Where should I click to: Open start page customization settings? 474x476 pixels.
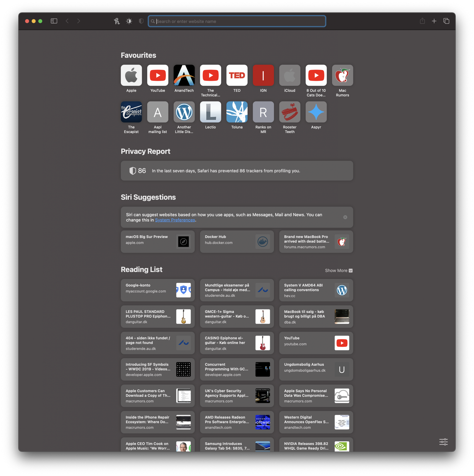click(x=444, y=442)
